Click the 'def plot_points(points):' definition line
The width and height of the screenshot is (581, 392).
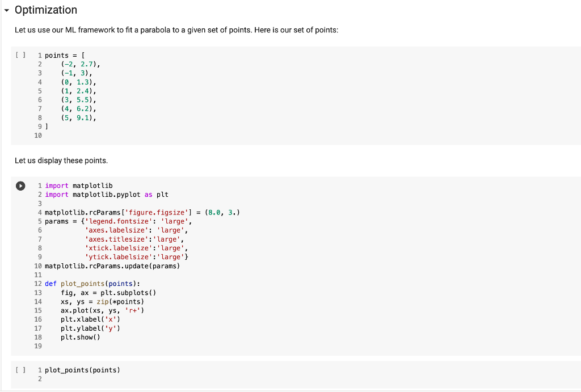92,284
